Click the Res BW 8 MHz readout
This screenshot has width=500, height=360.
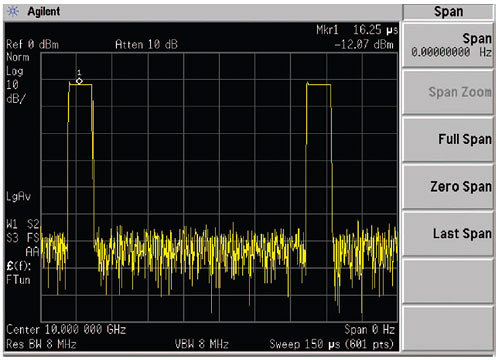[41, 344]
